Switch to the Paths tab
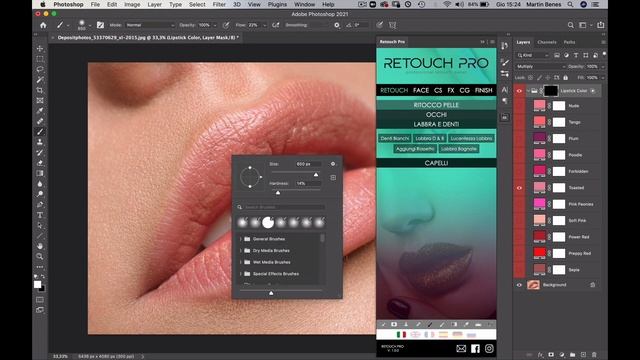The width and height of the screenshot is (640, 360). [569, 42]
